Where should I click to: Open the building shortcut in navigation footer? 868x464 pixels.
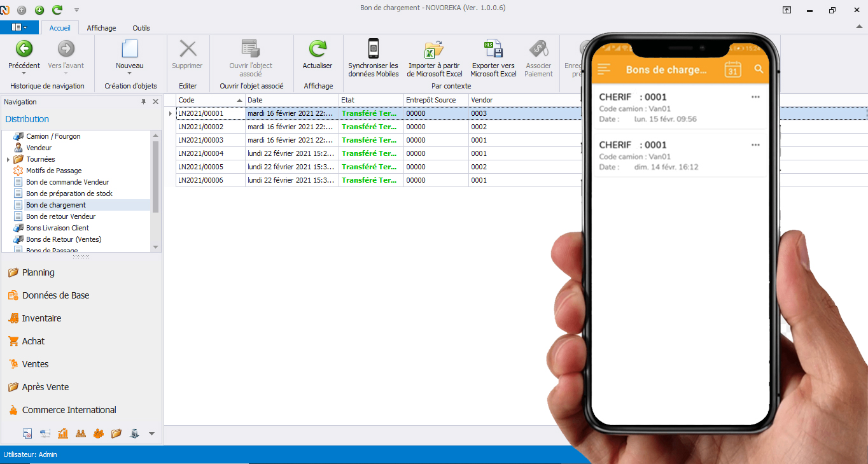point(134,433)
